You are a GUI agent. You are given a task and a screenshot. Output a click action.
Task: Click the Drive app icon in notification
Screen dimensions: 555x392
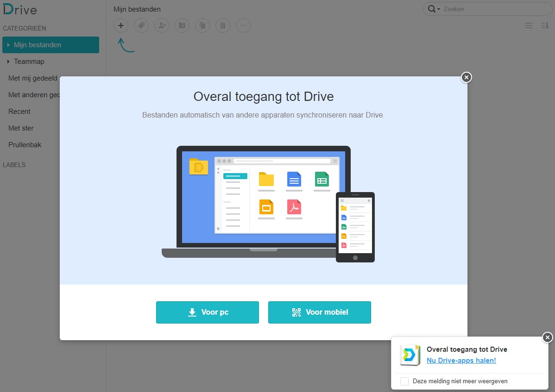coord(410,355)
